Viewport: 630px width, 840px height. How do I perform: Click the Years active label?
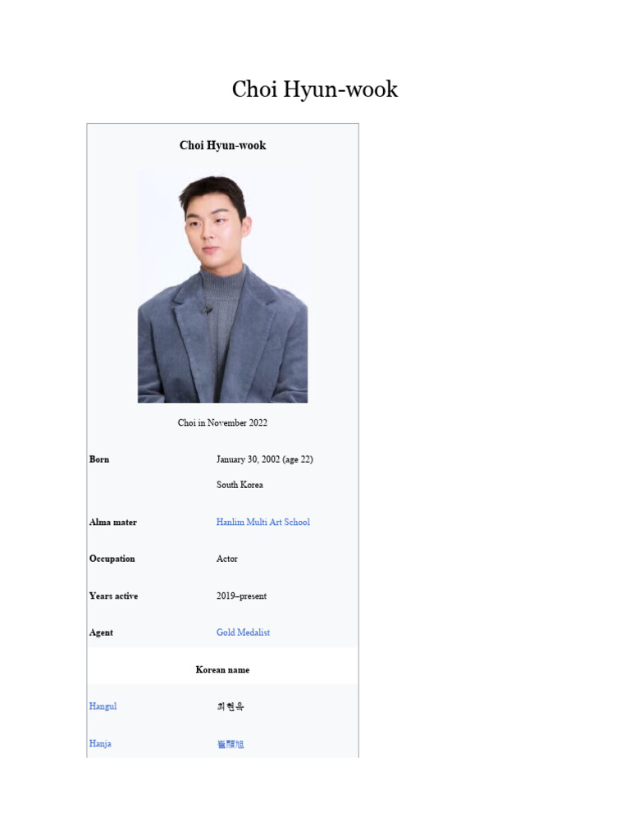coord(113,596)
